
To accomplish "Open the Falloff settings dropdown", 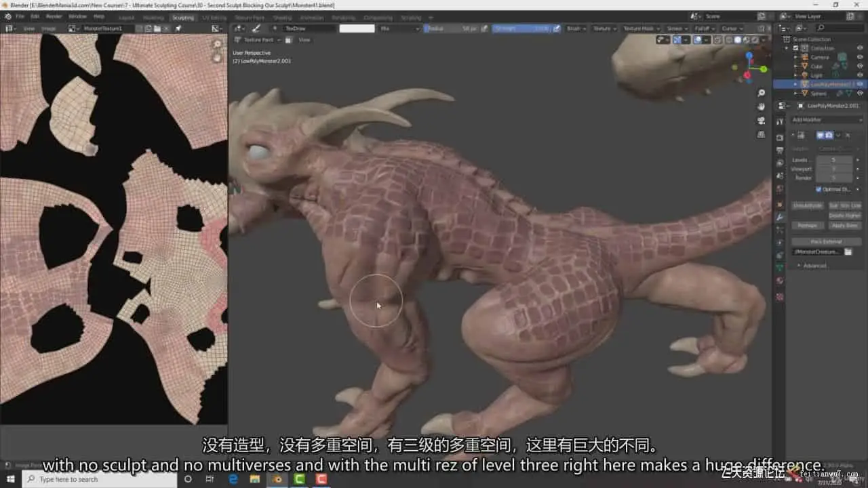I will pyautogui.click(x=704, y=28).
